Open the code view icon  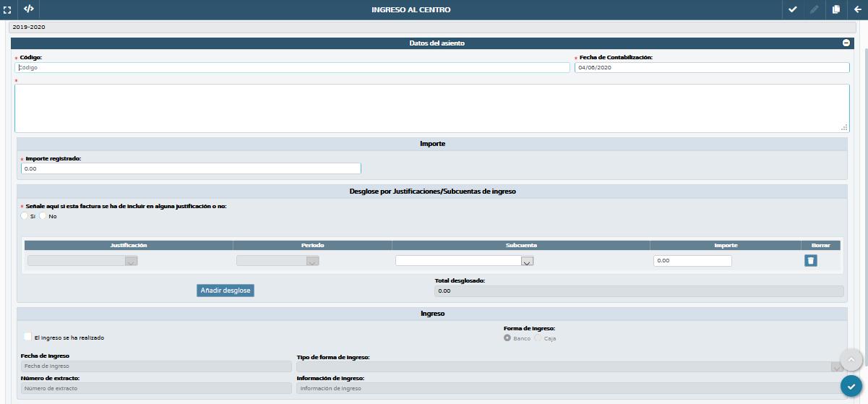click(x=28, y=9)
